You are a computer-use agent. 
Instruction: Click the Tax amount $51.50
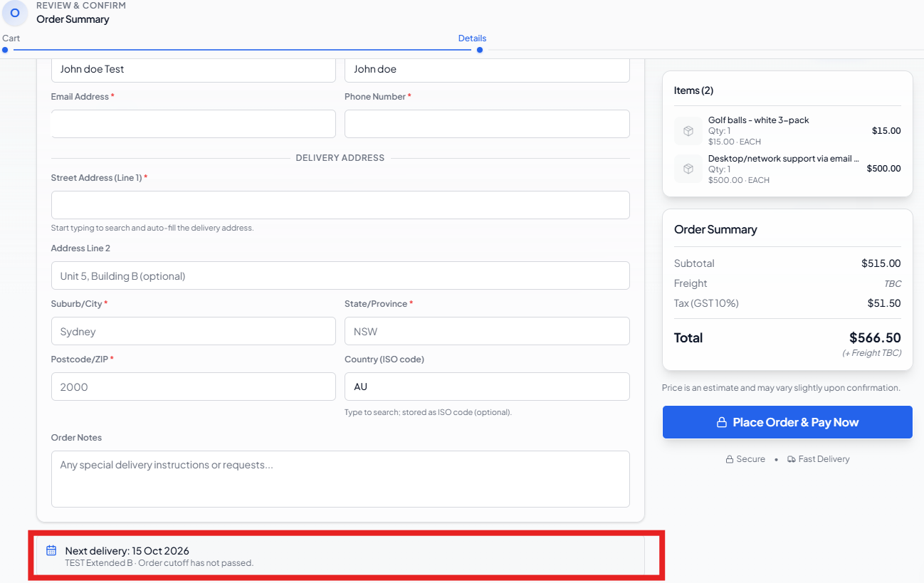(884, 303)
